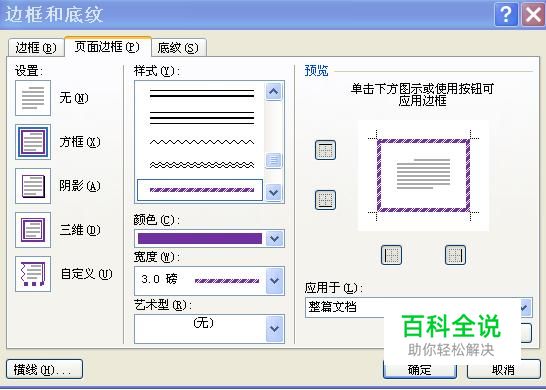The image size is (546, 390).
Task: Click the style list scrollbar thumb
Action: click(x=273, y=161)
